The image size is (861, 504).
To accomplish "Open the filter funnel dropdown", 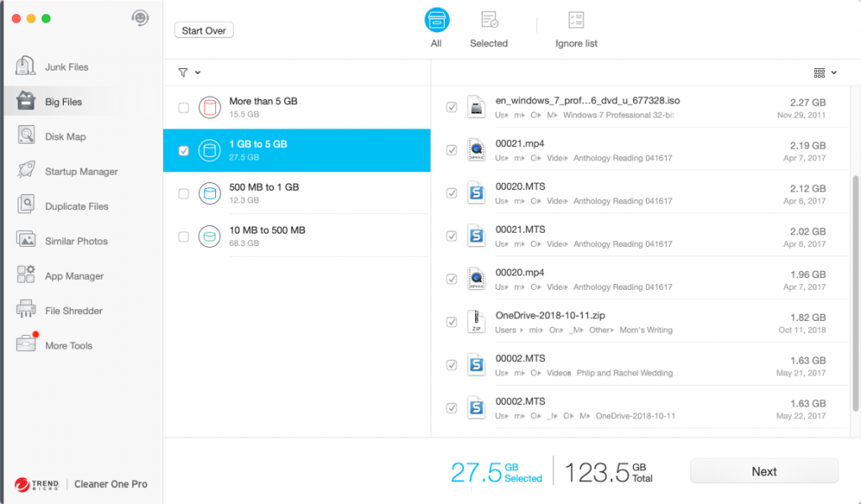I will point(189,73).
